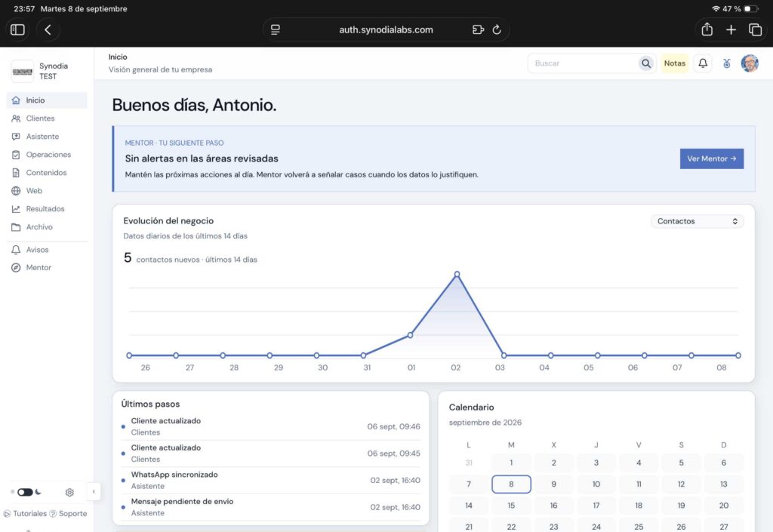Screen dimensions: 773x532
Task: Show all tabs overview icon
Action: [755, 29]
